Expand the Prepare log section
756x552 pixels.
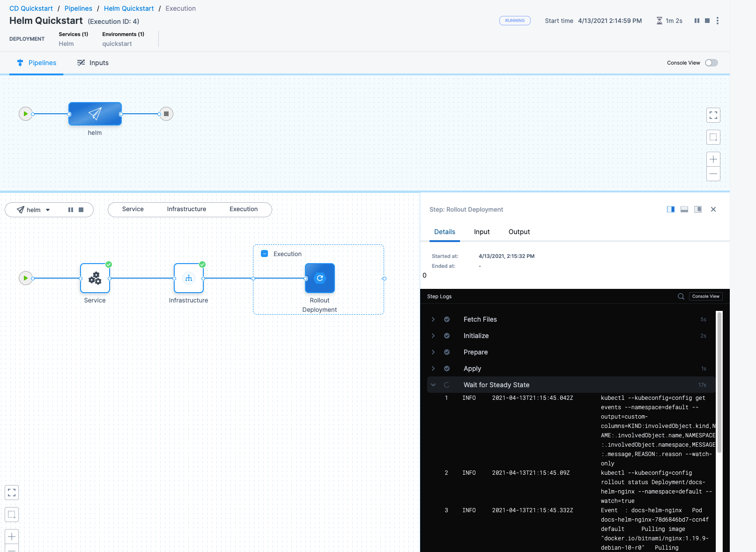click(433, 352)
